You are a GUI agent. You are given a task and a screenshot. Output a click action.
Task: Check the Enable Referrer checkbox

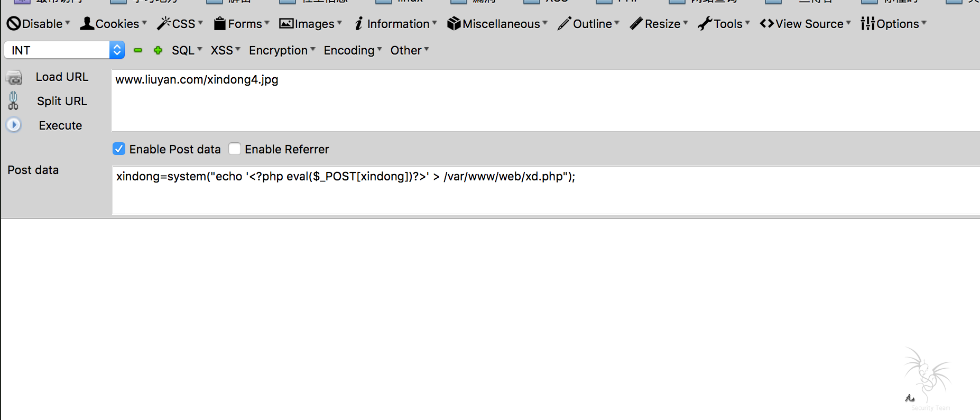click(235, 149)
